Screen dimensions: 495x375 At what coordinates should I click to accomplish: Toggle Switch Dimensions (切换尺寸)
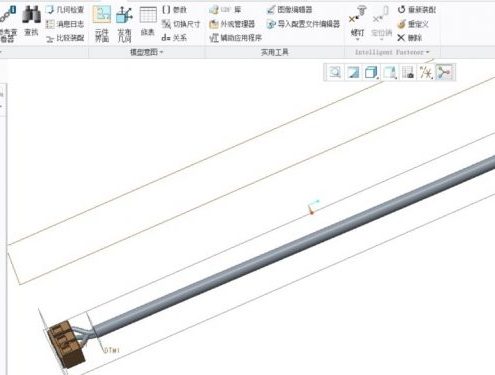(181, 24)
